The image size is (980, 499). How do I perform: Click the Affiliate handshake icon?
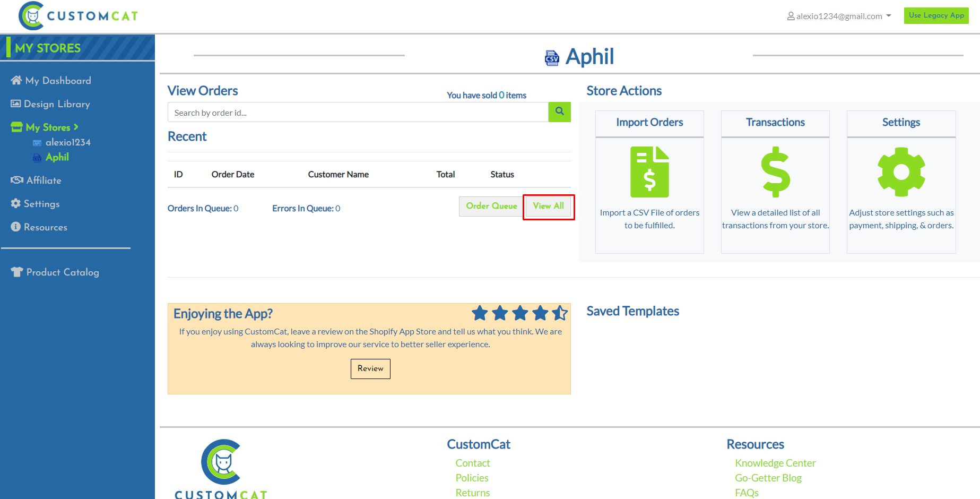click(17, 180)
